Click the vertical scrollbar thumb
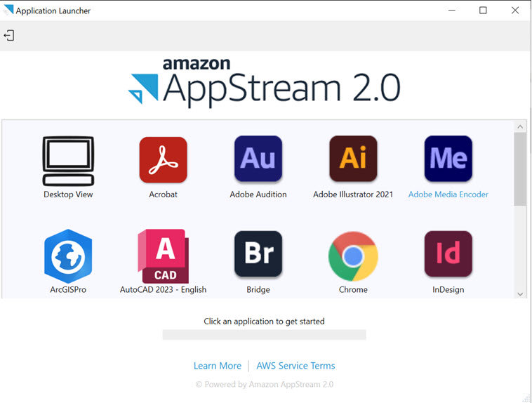Viewport: 532px width, 403px height. pyautogui.click(x=520, y=169)
